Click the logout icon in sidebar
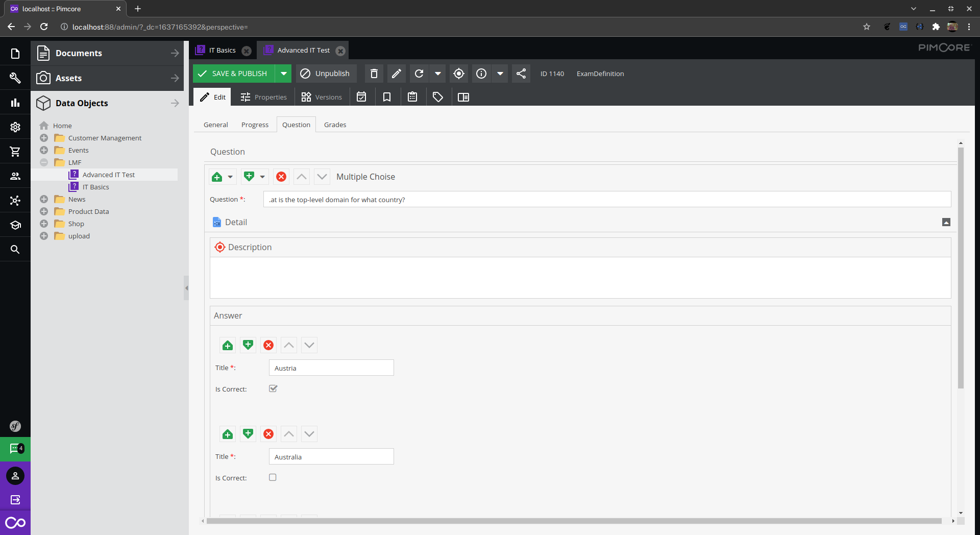980x535 pixels. click(15, 500)
